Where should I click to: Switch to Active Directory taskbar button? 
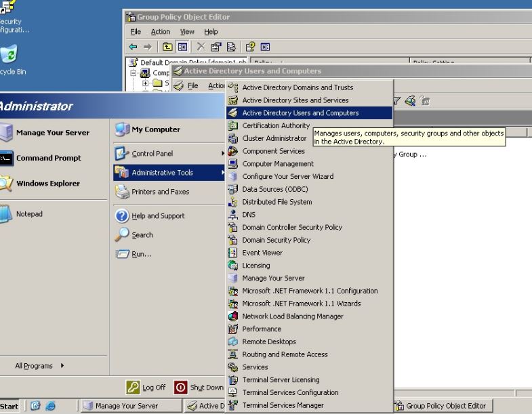[x=205, y=406]
